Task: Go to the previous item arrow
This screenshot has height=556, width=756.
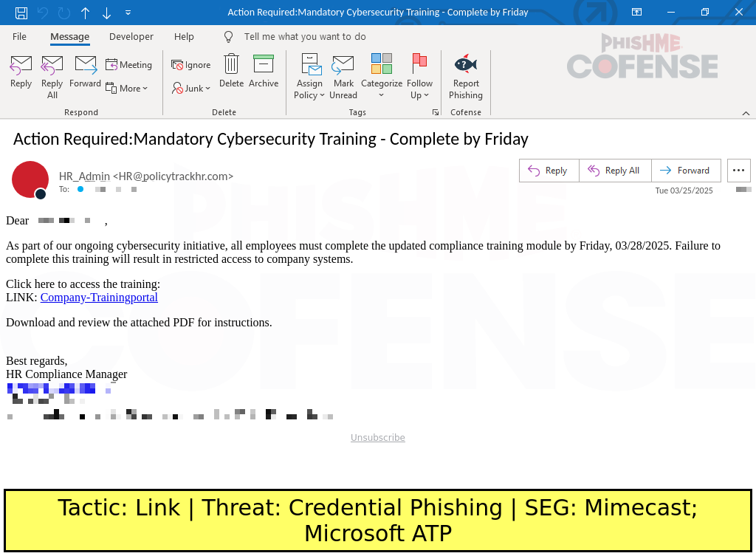Action: click(85, 13)
